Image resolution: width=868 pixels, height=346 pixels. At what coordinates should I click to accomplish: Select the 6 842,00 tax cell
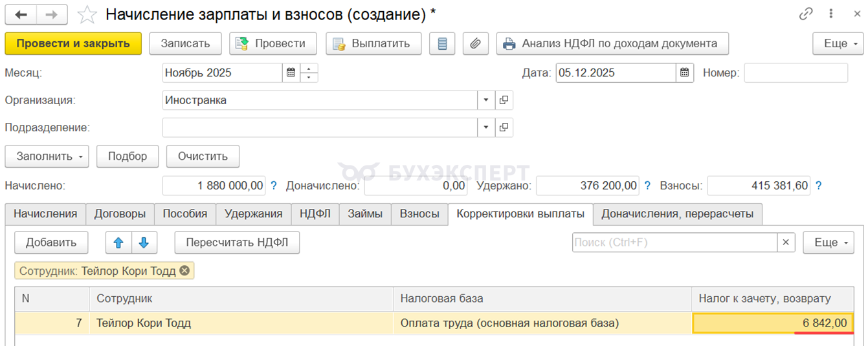pos(773,323)
